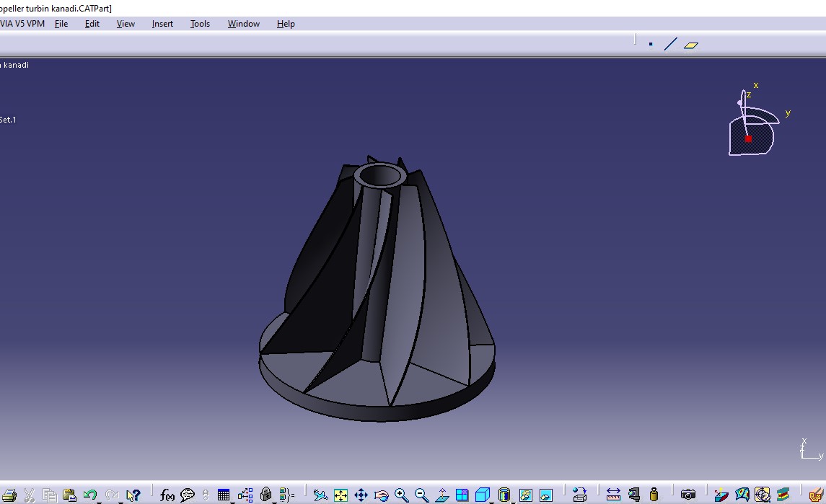Select the Measure Between tool

[613, 495]
